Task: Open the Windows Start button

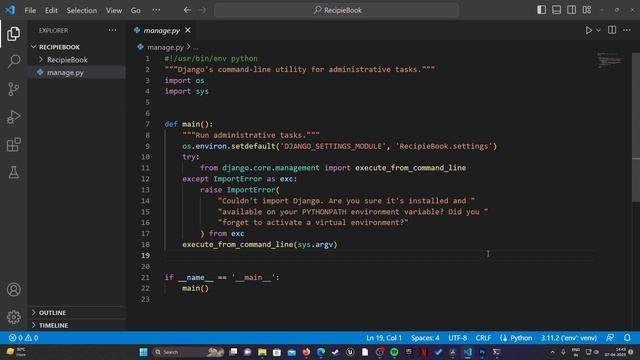Action: point(143,352)
